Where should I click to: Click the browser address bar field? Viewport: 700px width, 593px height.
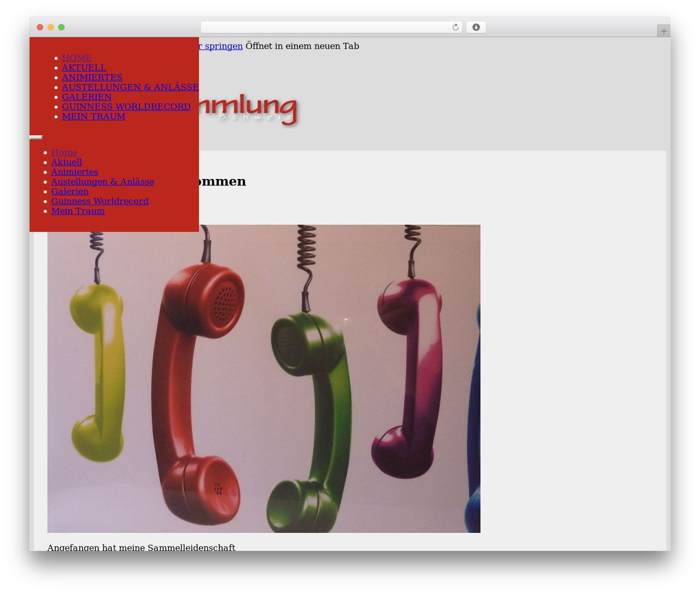(x=331, y=27)
